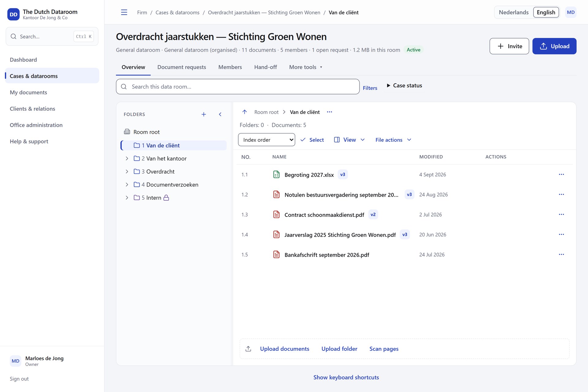Switch to the Document requests tab
588x392 pixels.
tap(182, 67)
